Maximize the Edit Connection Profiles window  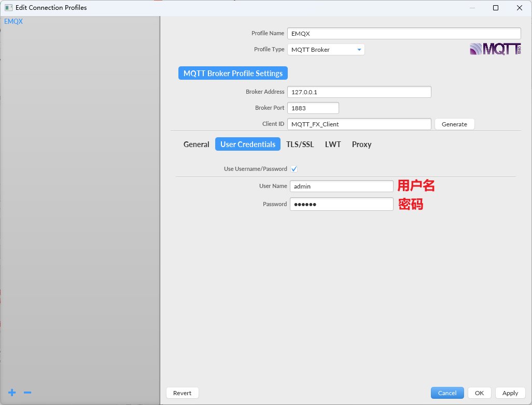tap(496, 7)
